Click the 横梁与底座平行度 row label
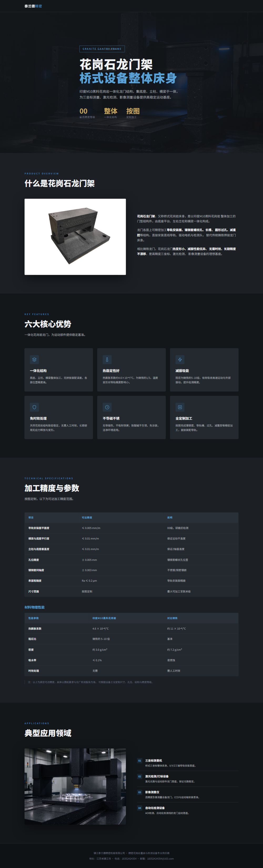This screenshot has width=263, height=868. coord(39,538)
